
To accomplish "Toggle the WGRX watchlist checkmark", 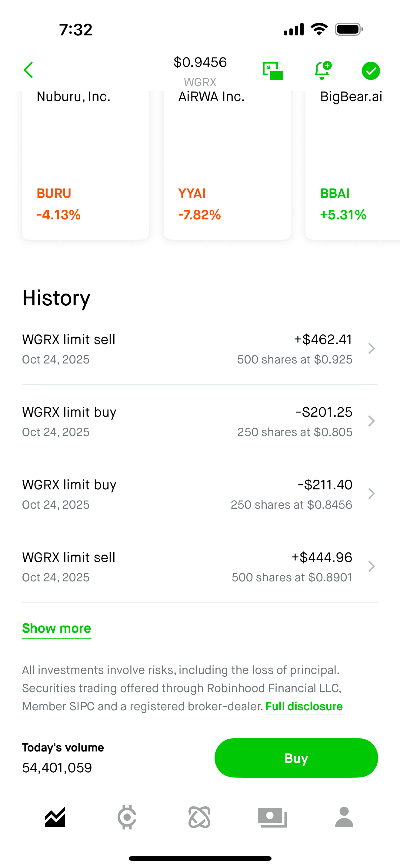I will click(x=371, y=71).
